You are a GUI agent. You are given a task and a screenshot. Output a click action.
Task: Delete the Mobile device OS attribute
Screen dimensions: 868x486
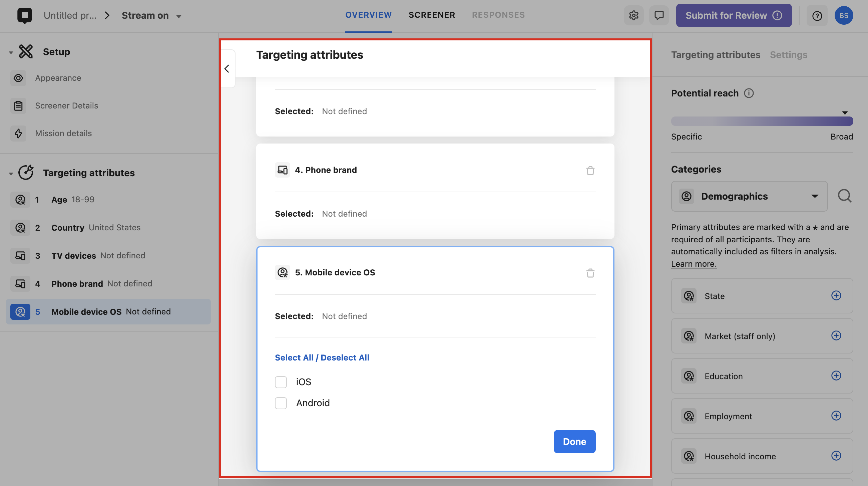590,273
